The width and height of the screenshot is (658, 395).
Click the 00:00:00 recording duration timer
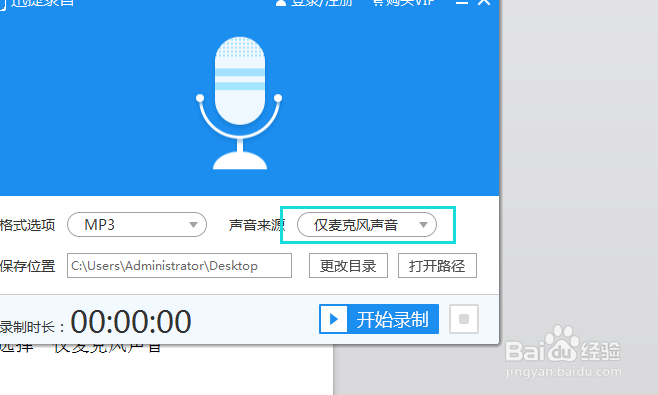(x=131, y=322)
